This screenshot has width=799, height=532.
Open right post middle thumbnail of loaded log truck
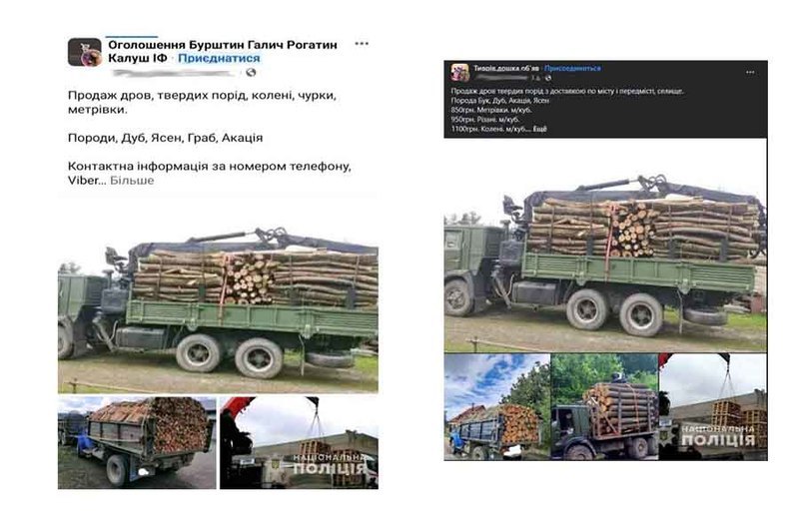604,407
